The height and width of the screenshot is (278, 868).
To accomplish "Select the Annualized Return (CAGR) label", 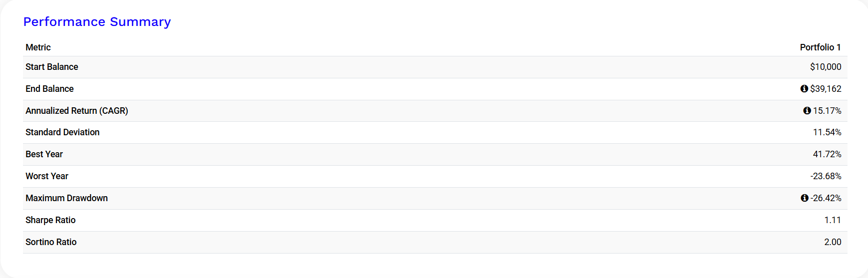I will click(77, 111).
